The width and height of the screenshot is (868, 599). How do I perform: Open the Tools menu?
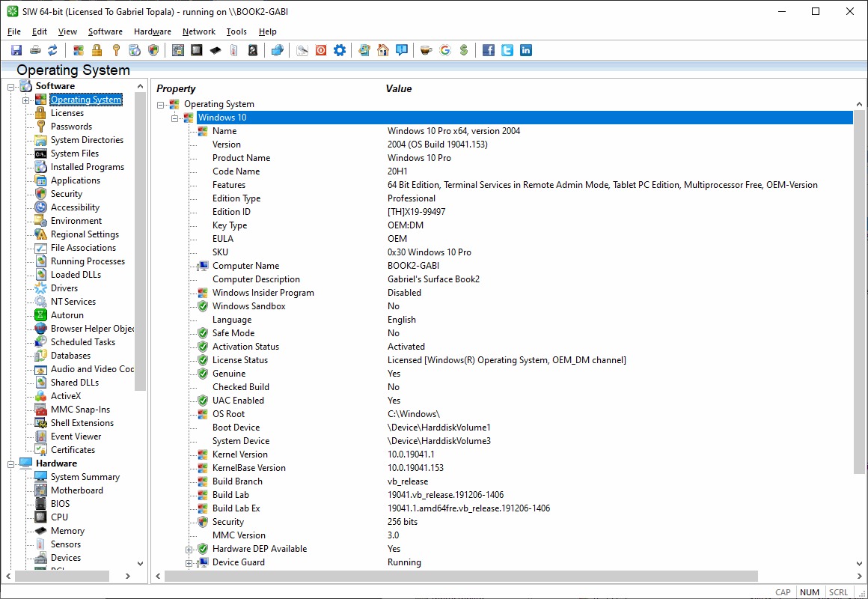pos(236,31)
